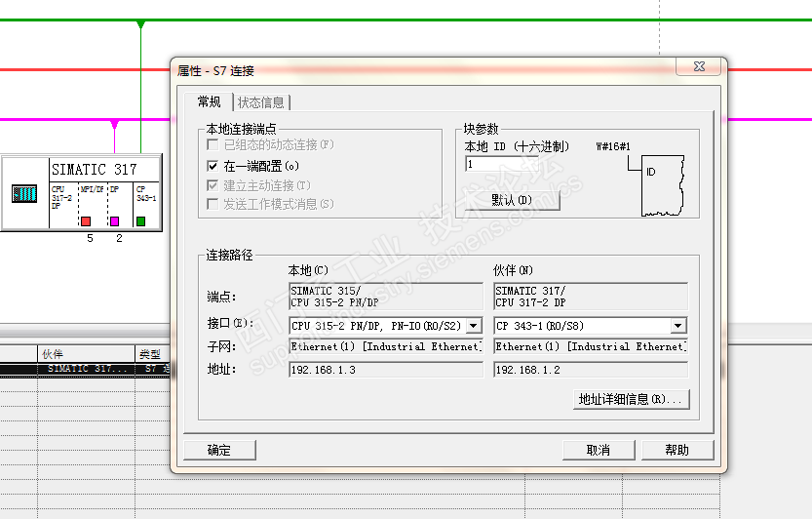This screenshot has width=812, height=519.
Task: Click the 类型 column header in connection table
Action: 153,354
